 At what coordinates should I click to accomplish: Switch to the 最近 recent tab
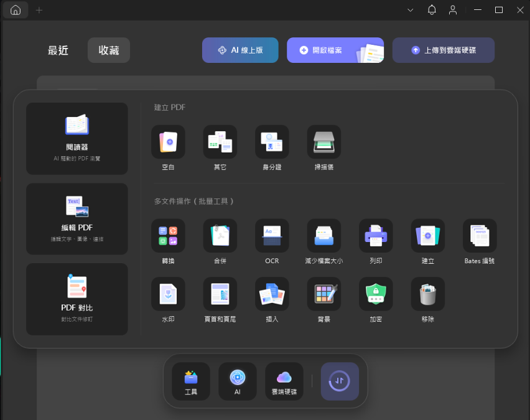click(58, 50)
